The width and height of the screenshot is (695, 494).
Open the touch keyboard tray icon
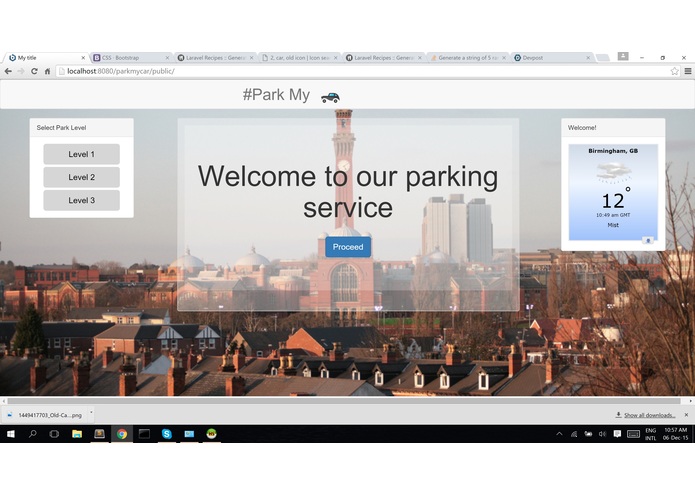pyautogui.click(x=633, y=434)
